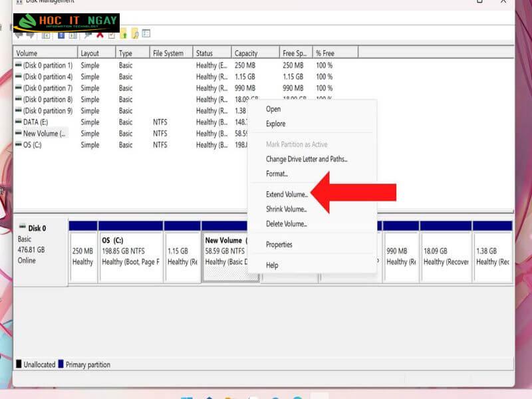
Task: Choose Help in the context menu
Action: click(272, 265)
